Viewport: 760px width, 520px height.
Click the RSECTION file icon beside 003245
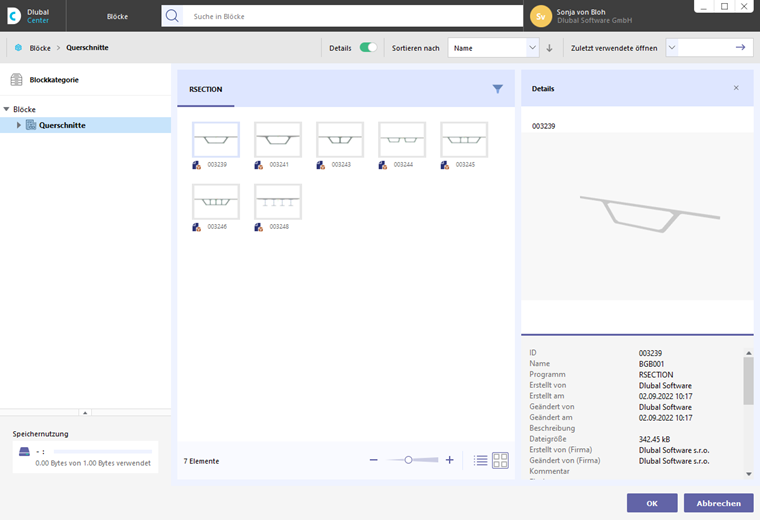tap(445, 165)
